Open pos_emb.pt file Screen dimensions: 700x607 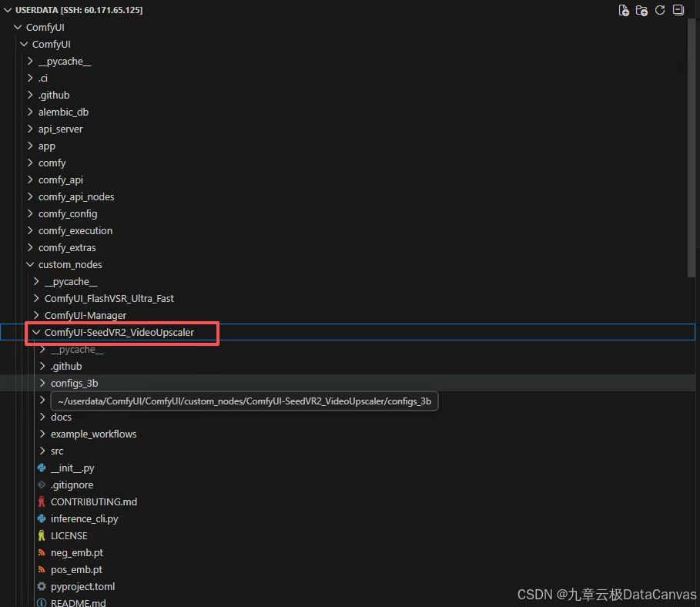(x=76, y=569)
